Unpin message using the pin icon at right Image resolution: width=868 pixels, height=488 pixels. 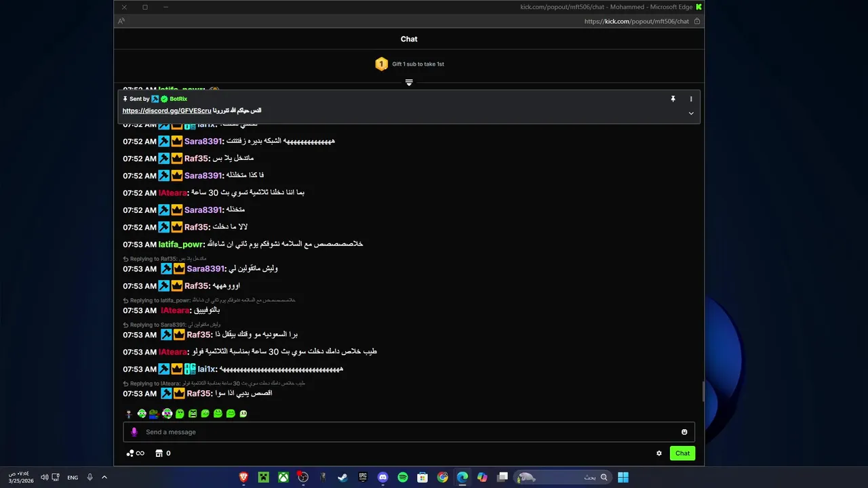673,99
